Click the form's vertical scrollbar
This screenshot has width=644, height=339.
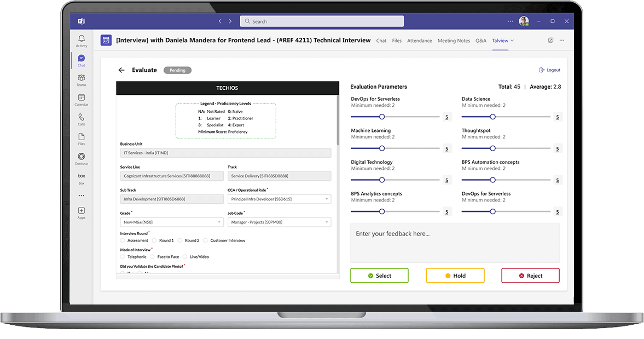tap(338, 120)
